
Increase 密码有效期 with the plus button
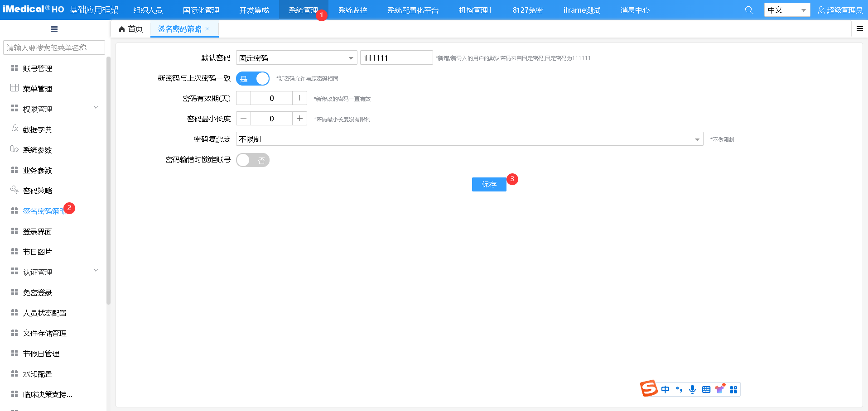tap(299, 98)
